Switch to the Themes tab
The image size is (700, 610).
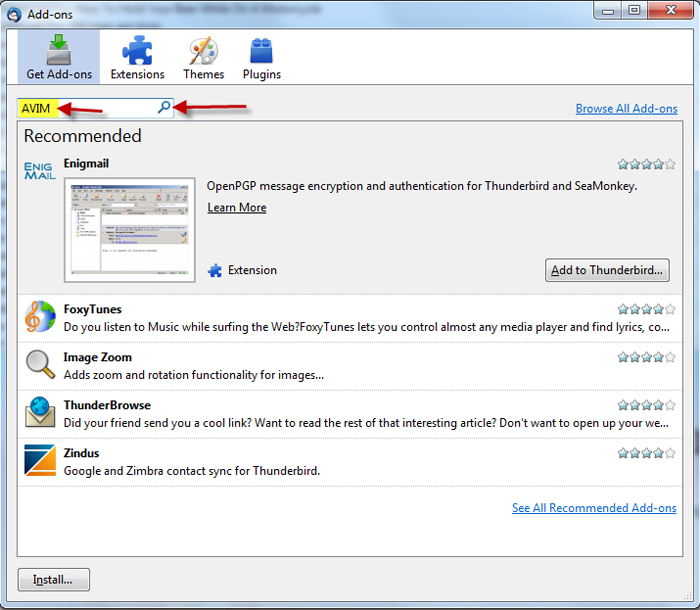[x=204, y=57]
